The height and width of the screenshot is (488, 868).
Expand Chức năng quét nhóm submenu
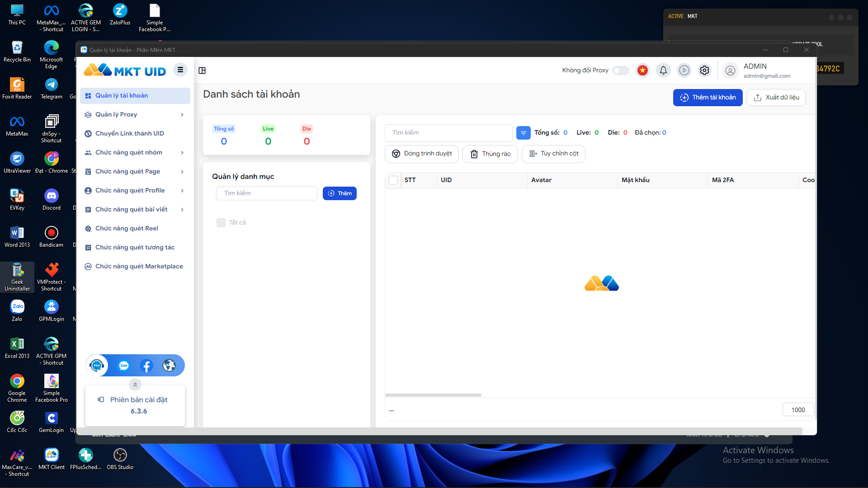[182, 153]
